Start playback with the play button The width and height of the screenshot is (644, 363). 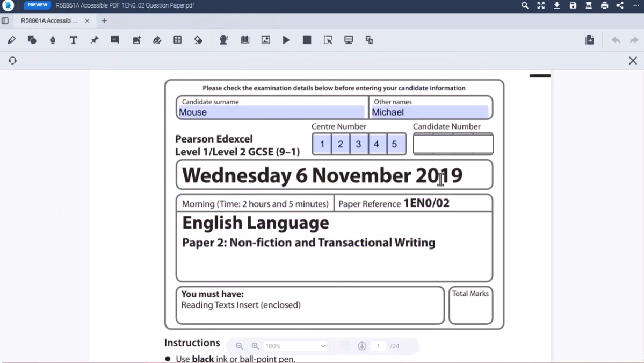(x=286, y=40)
